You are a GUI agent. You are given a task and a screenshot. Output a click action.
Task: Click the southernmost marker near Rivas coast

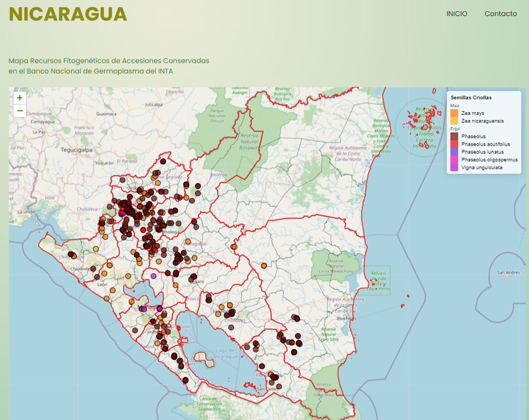[185, 380]
